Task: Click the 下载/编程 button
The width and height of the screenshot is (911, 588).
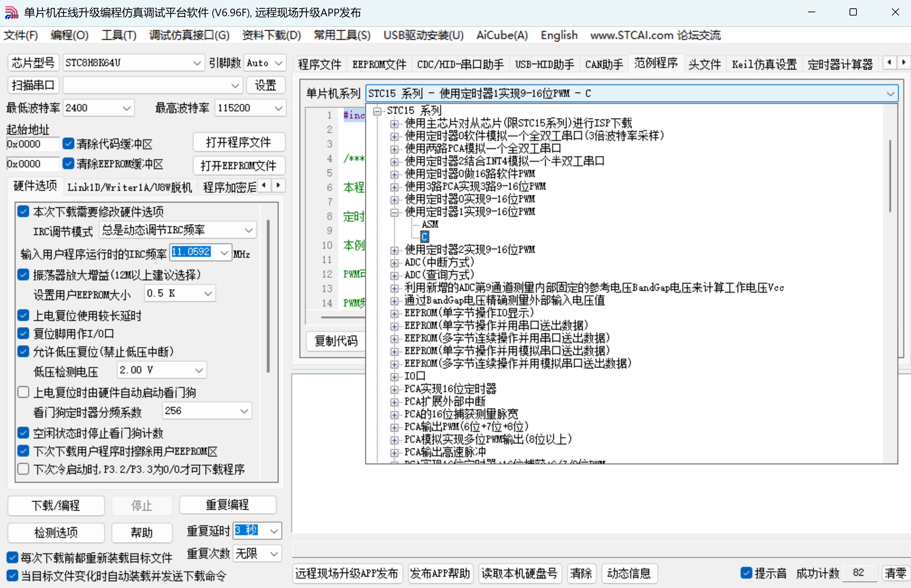Action: tap(56, 506)
